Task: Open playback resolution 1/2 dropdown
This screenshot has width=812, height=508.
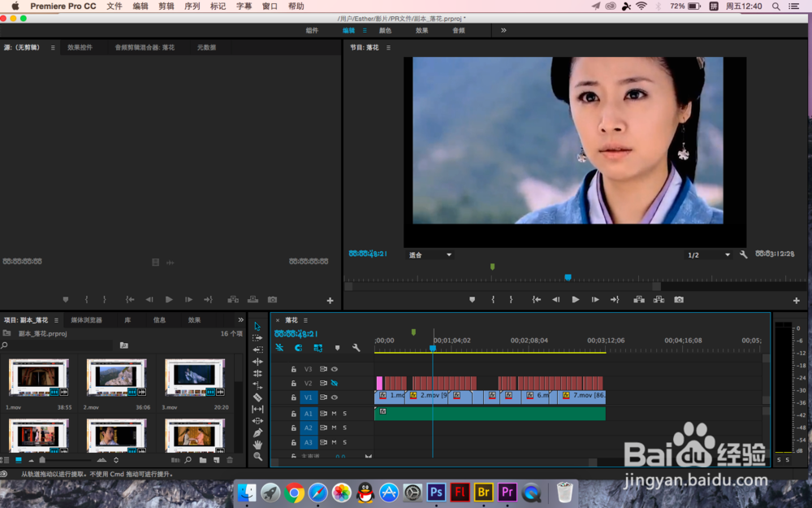Action: pyautogui.click(x=708, y=255)
